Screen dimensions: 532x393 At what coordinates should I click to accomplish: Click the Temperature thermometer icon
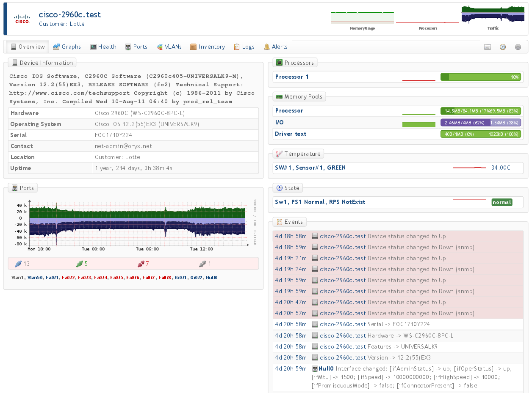tap(279, 154)
